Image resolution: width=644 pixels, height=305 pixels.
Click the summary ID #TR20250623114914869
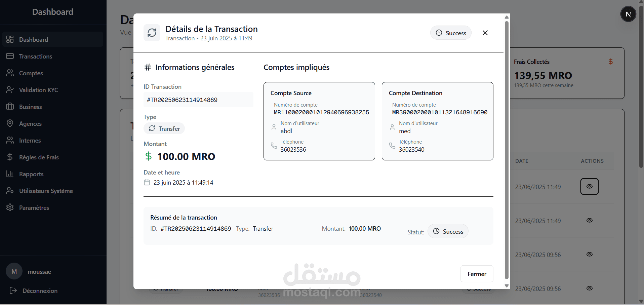click(196, 229)
